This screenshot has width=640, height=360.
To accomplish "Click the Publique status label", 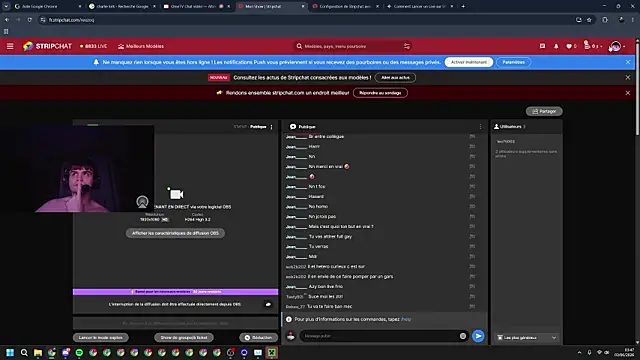I will tap(258, 127).
